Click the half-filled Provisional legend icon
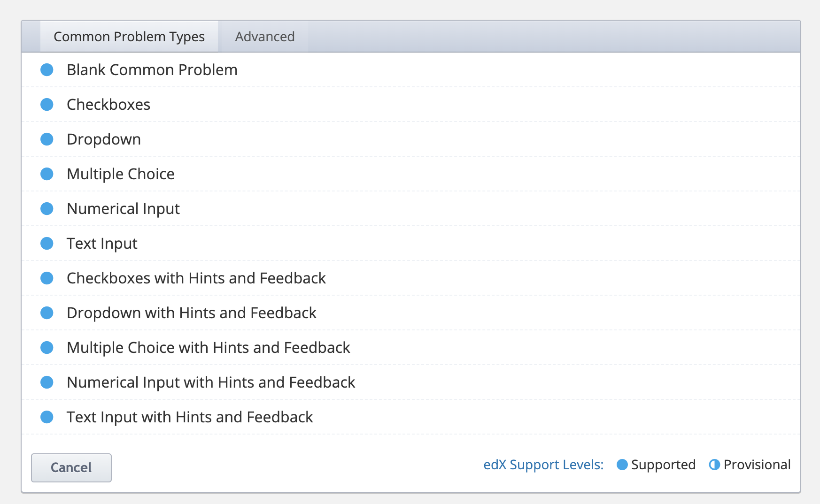Image resolution: width=820 pixels, height=504 pixels. tap(714, 465)
